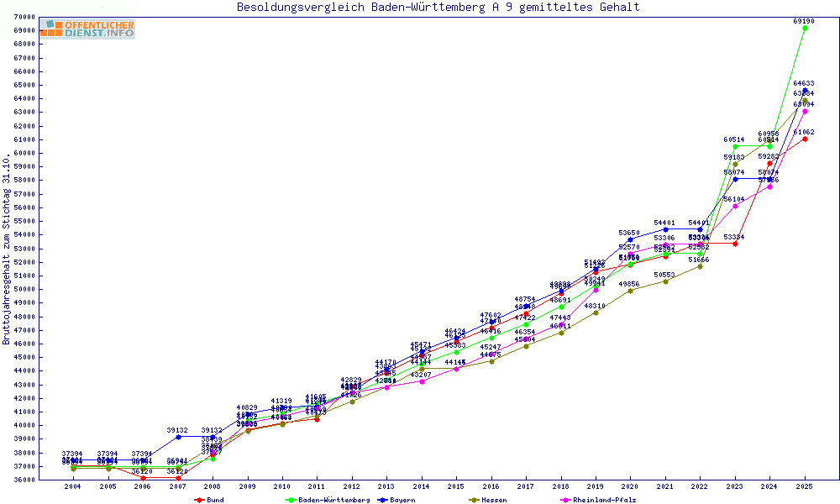This screenshot has height=504, width=840.
Task: Click the 69190 peak data point for 2025
Action: (x=805, y=28)
